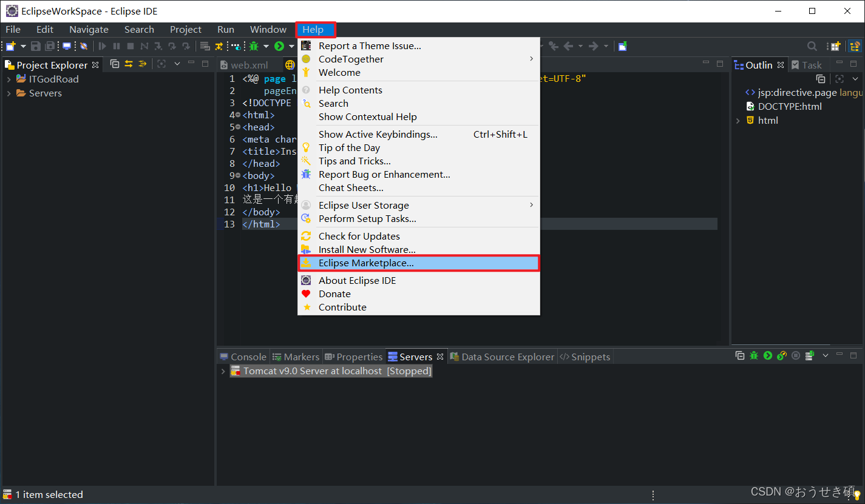
Task: Open the Outline view menu chevron
Action: pyautogui.click(x=855, y=79)
